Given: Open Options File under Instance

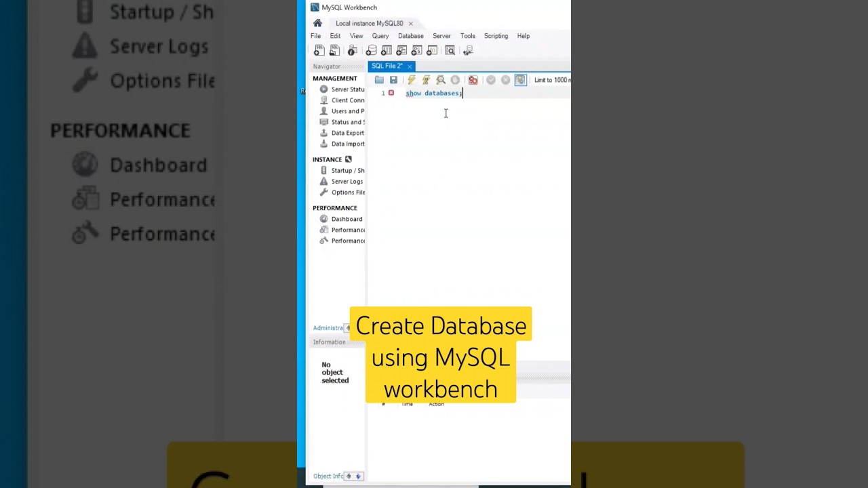Looking at the screenshot, I should (x=342, y=192).
